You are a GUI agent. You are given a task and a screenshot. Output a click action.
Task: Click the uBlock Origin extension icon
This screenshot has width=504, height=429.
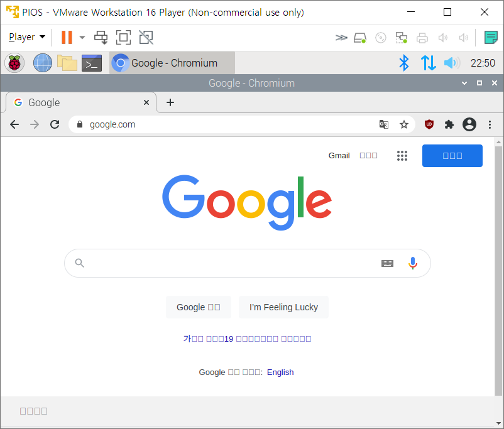pos(429,124)
